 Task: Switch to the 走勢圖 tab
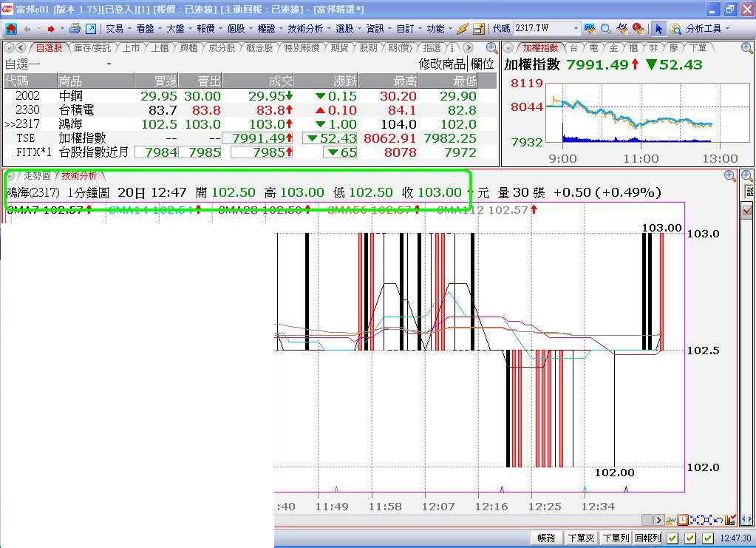tap(37, 176)
